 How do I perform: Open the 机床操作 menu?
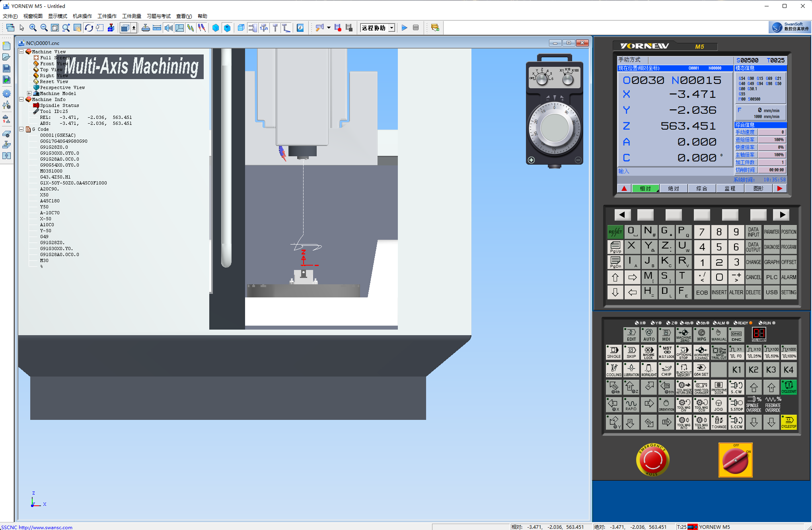click(82, 16)
